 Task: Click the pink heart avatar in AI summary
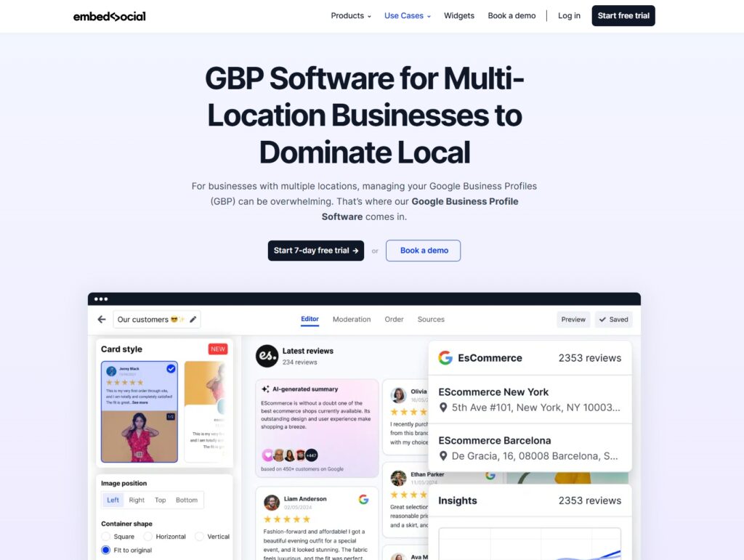tap(267, 455)
